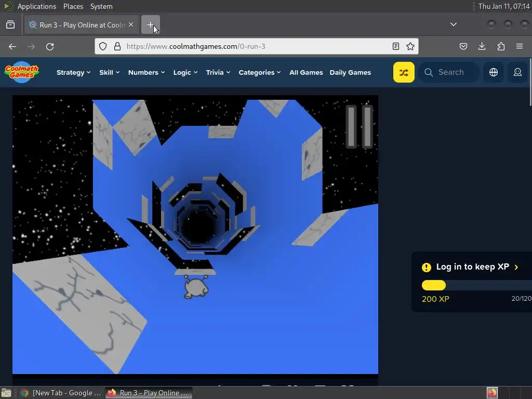Click the yellow XP progress bar
Image resolution: width=532 pixels, height=399 pixels.
tap(434, 285)
